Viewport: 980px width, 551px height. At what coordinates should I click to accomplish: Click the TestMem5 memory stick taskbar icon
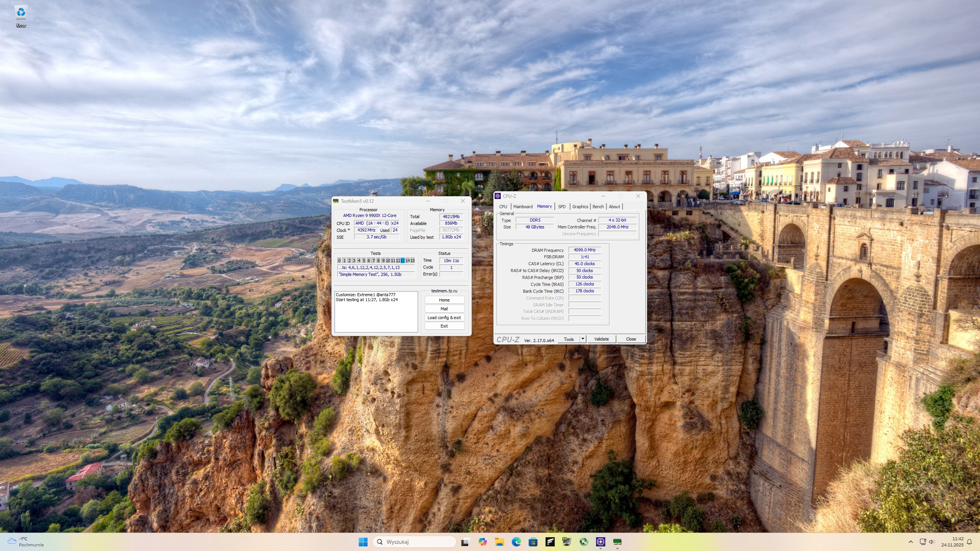tap(617, 542)
